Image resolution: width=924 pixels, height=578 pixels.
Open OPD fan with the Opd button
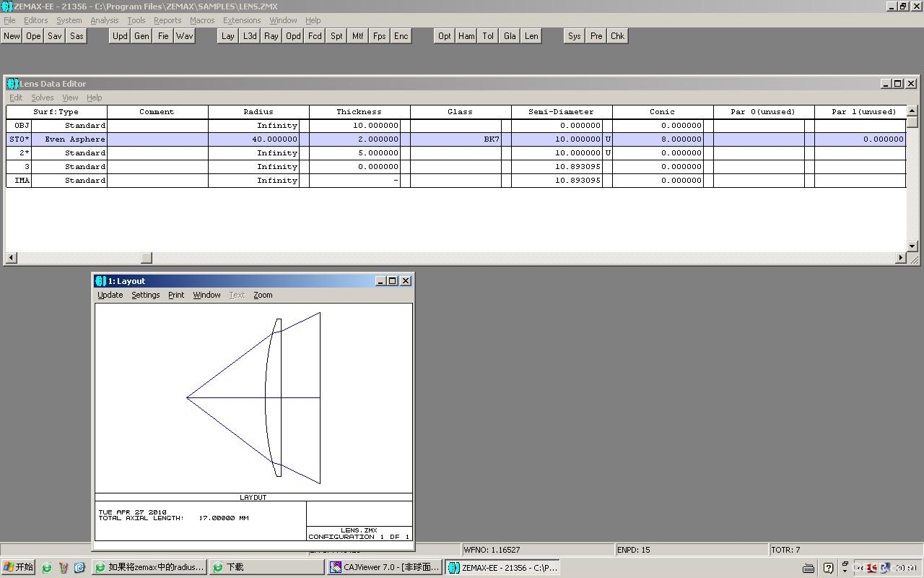pyautogui.click(x=293, y=36)
